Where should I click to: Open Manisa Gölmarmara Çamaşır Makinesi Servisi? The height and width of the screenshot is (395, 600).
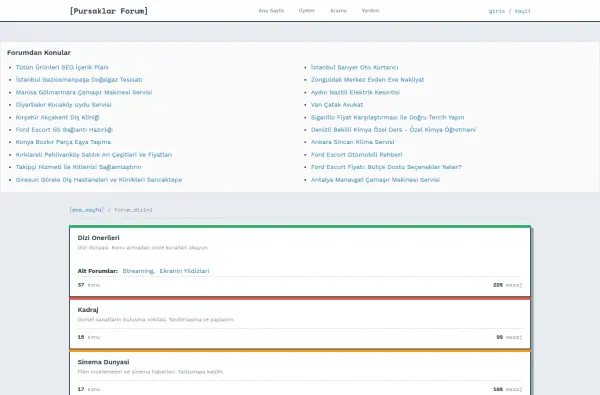pyautogui.click(x=84, y=92)
